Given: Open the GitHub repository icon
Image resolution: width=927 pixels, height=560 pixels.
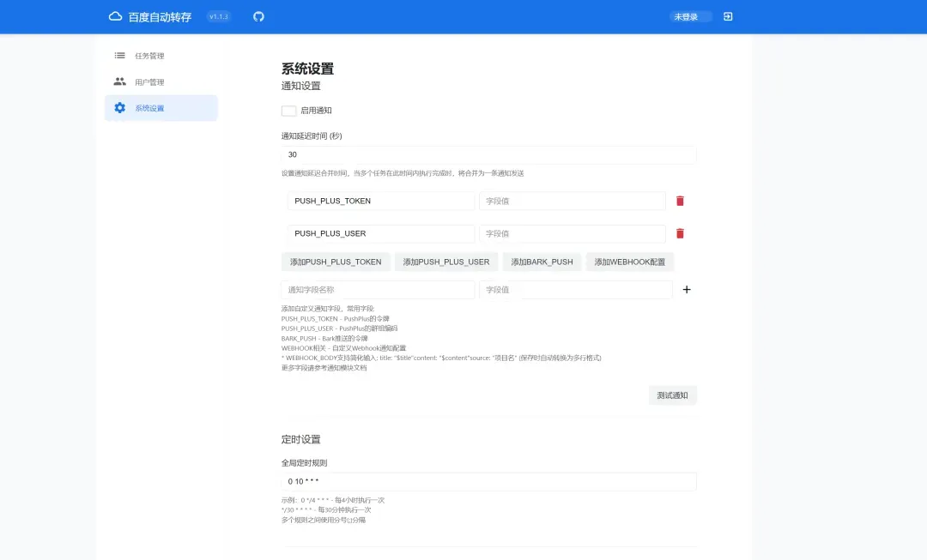Looking at the screenshot, I should pos(258,16).
